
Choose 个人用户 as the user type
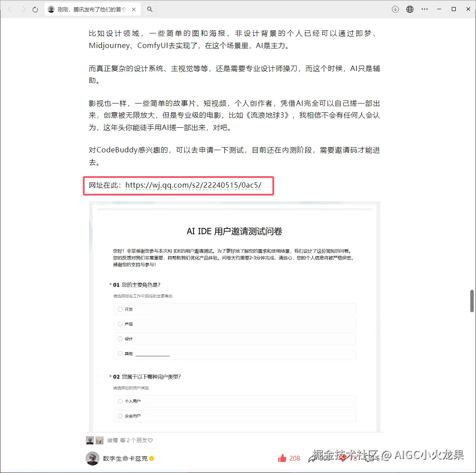[120, 401]
